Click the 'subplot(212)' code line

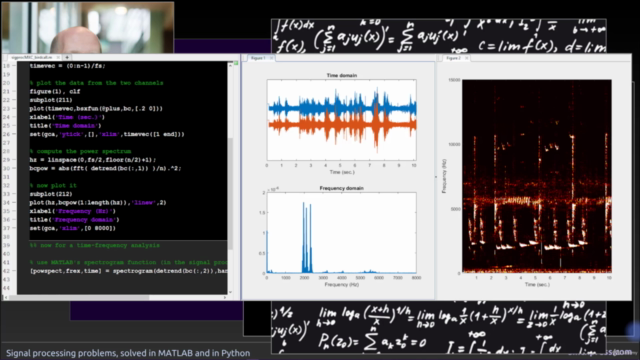pyautogui.click(x=51, y=194)
